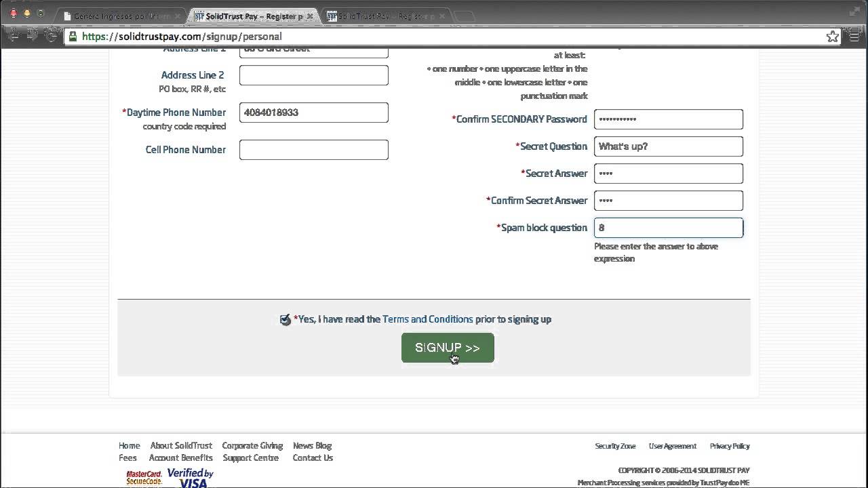Open the Chrome menu icon

(854, 37)
